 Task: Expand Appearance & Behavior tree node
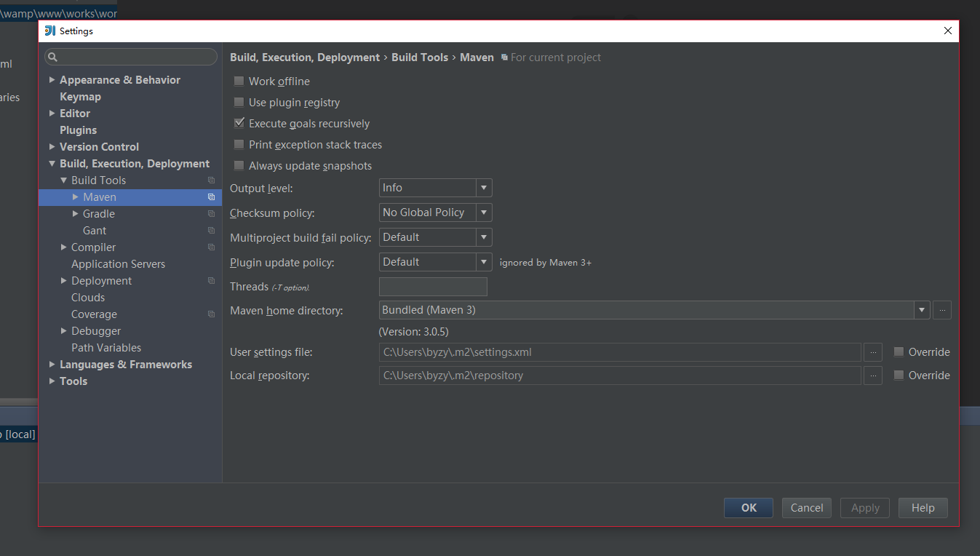pyautogui.click(x=52, y=80)
